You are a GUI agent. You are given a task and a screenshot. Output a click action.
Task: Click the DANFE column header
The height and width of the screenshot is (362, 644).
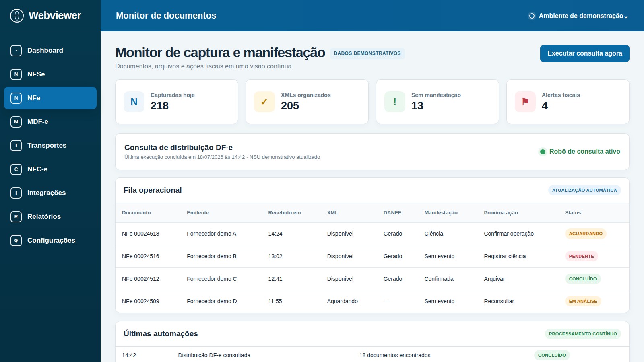coord(392,213)
